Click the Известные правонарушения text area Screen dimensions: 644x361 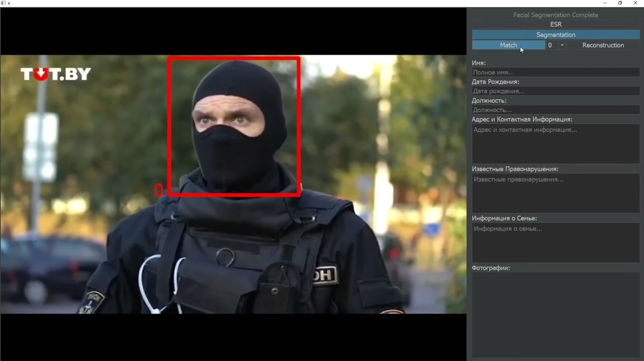coord(555,193)
